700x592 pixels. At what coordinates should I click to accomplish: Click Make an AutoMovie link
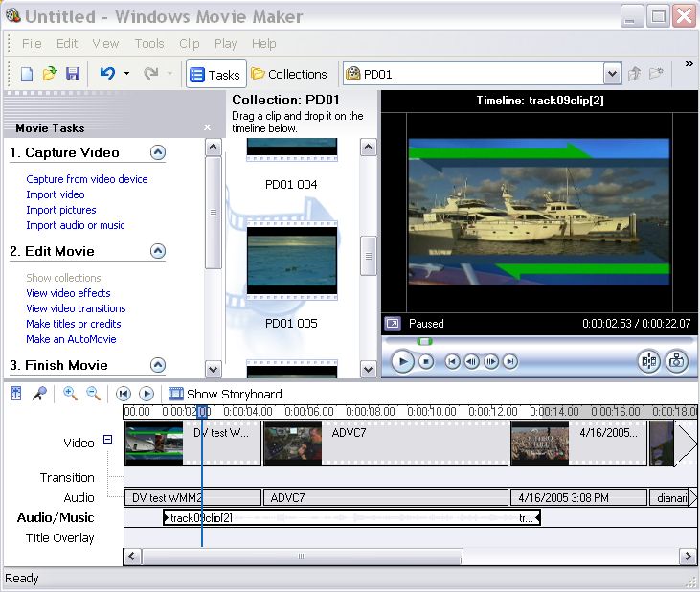(x=71, y=339)
